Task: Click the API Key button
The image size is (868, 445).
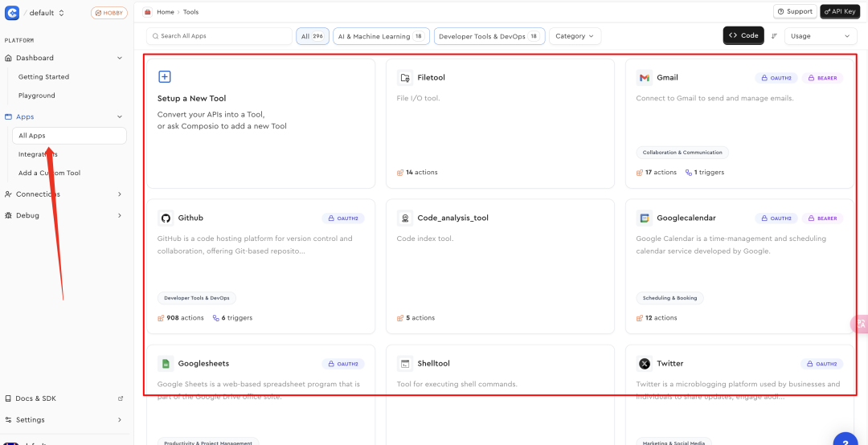Action: (840, 12)
